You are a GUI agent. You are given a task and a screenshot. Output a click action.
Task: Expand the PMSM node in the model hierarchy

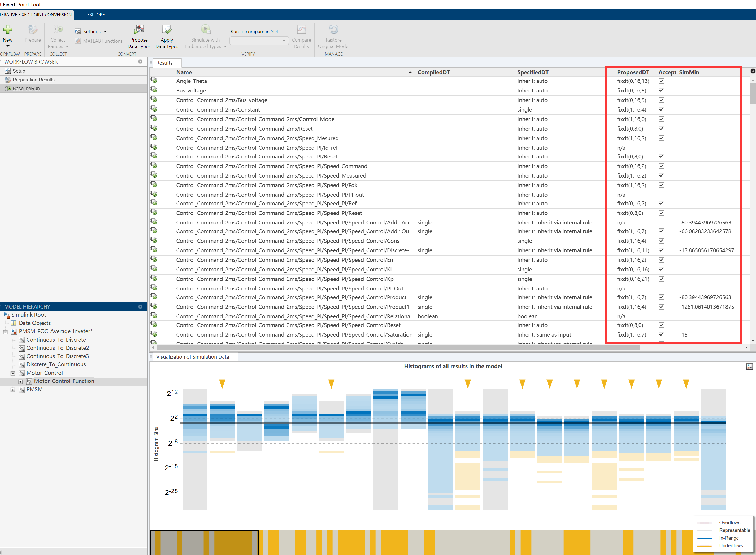coord(13,390)
